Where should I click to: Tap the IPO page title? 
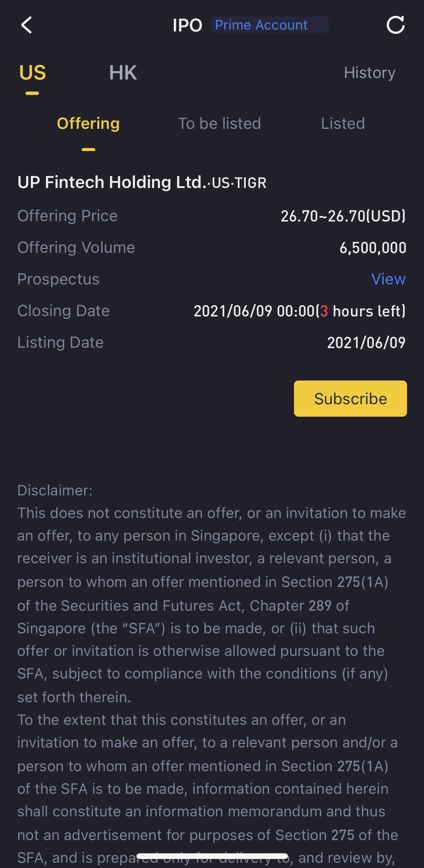(187, 25)
